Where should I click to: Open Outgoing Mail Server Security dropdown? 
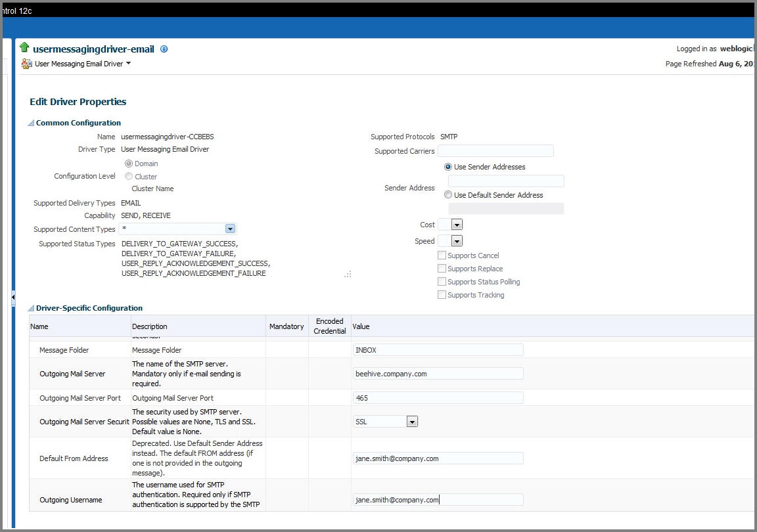(x=412, y=422)
